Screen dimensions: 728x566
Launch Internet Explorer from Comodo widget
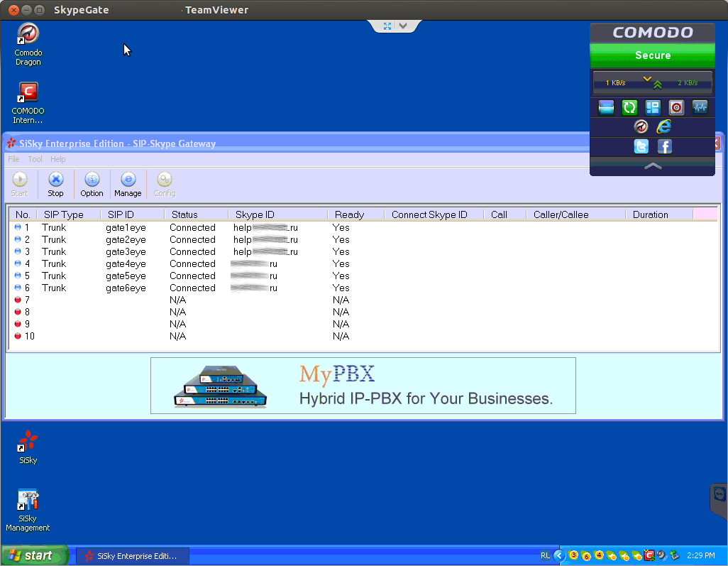click(x=664, y=126)
